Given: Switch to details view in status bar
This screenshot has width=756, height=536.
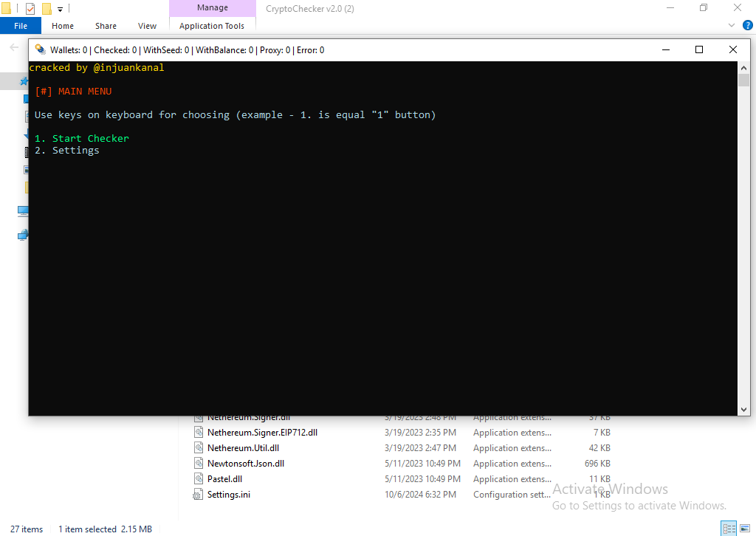Looking at the screenshot, I should point(728,529).
